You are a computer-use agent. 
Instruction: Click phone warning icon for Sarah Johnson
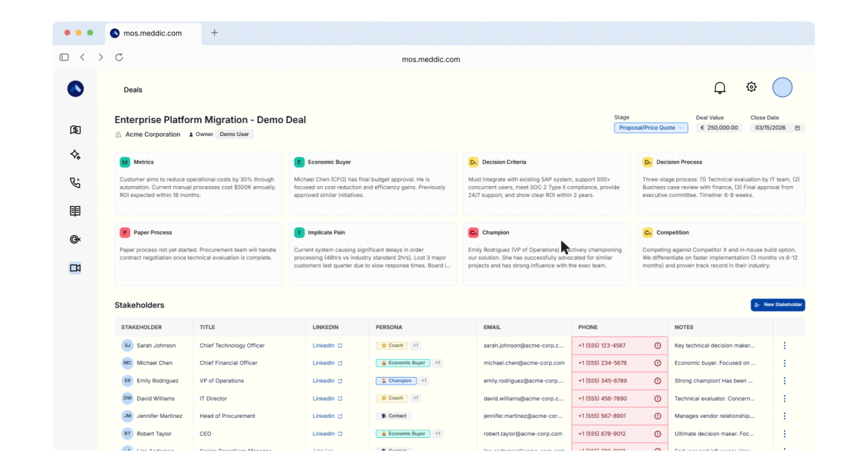click(x=658, y=345)
